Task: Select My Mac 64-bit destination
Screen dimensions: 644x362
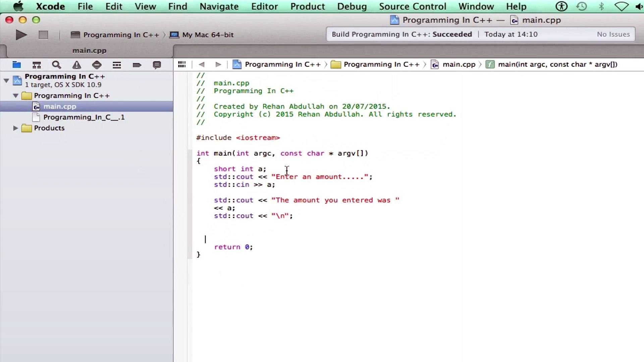Action: point(207,35)
